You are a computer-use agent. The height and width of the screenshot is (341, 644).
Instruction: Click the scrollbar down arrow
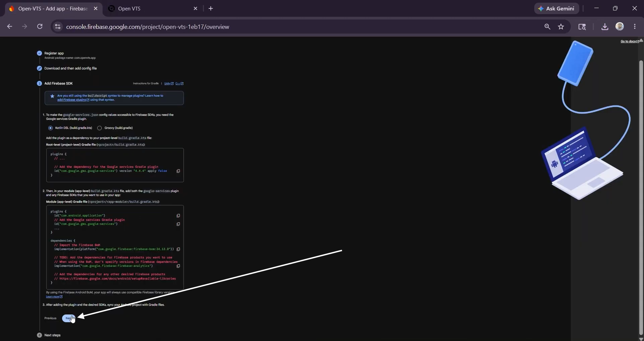641,339
